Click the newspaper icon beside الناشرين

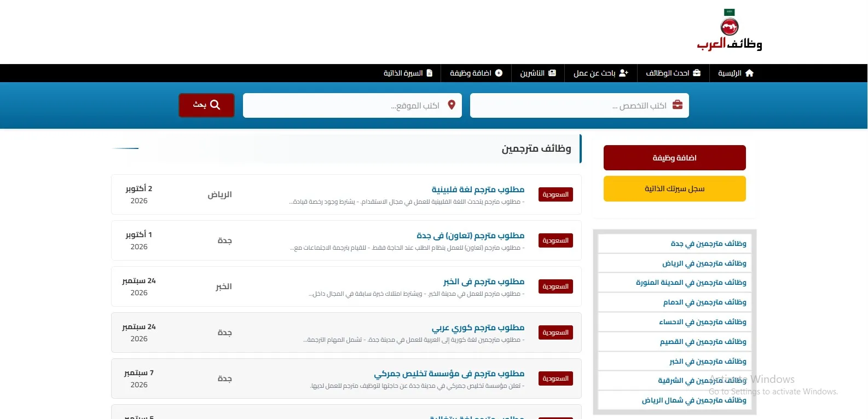(552, 73)
